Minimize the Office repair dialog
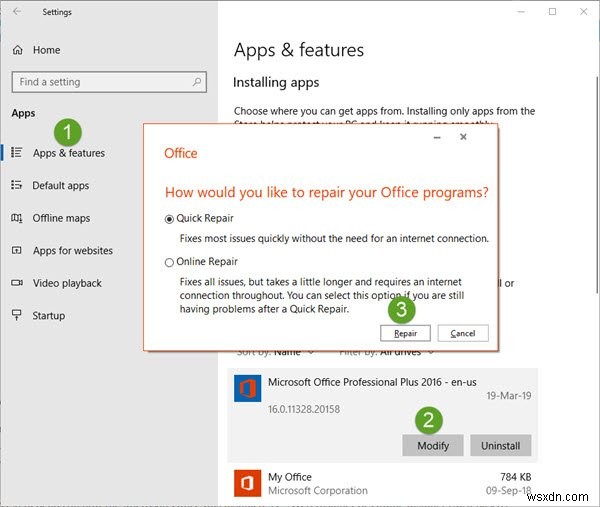 [437, 137]
